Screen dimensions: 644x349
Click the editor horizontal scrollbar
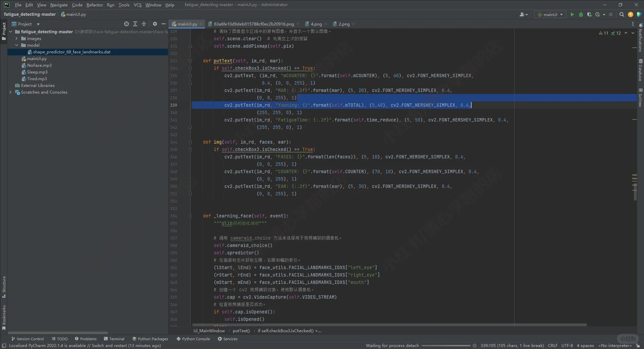pyautogui.click(x=389, y=325)
